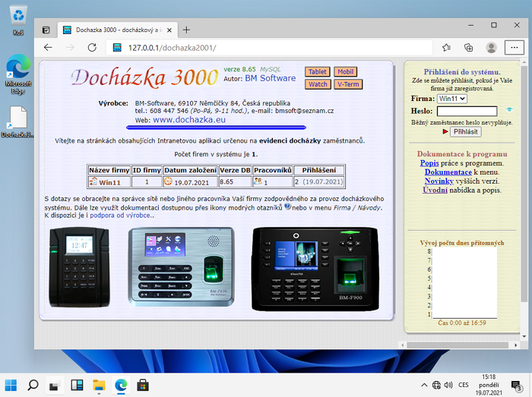Click the CES language indicator
The image size is (532, 397).
point(463,385)
